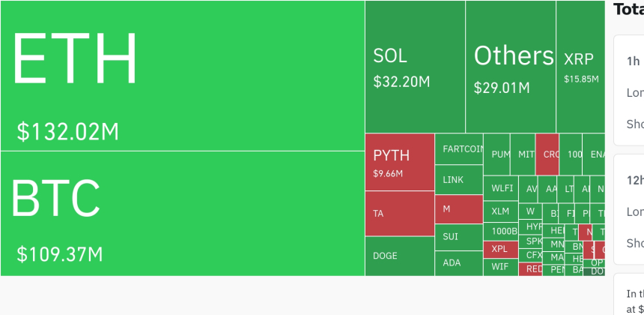Open the WLFI tile

coord(500,188)
